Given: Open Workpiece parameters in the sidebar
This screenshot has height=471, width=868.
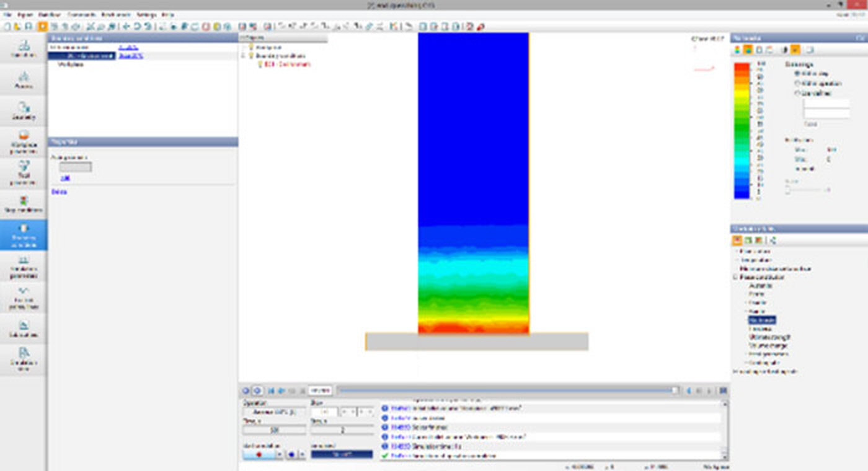Looking at the screenshot, I should [x=24, y=142].
